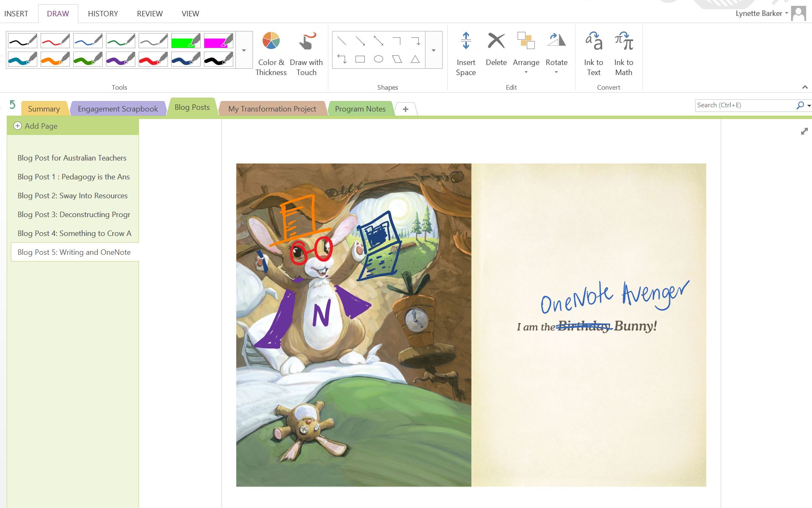812x508 pixels.
Task: Expand page to full view
Action: coord(804,132)
